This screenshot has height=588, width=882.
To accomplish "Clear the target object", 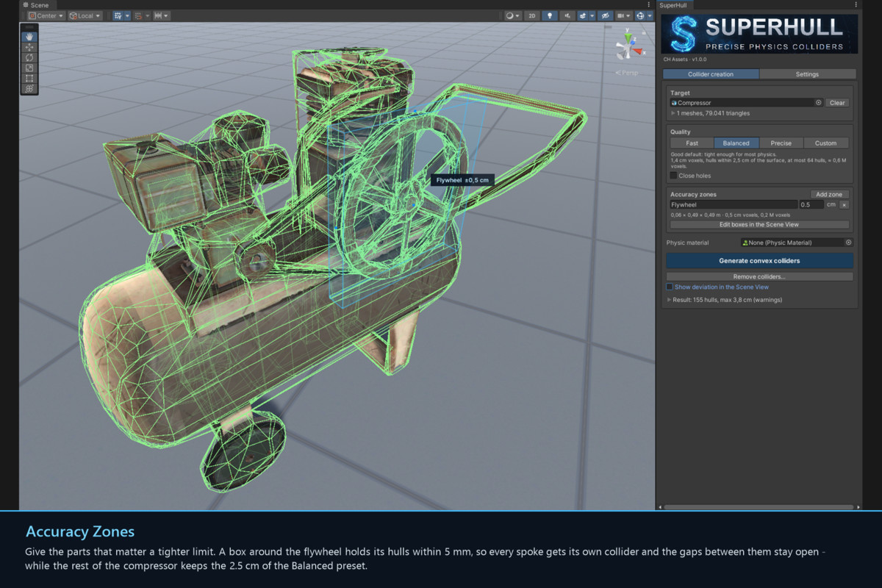I will pyautogui.click(x=837, y=103).
